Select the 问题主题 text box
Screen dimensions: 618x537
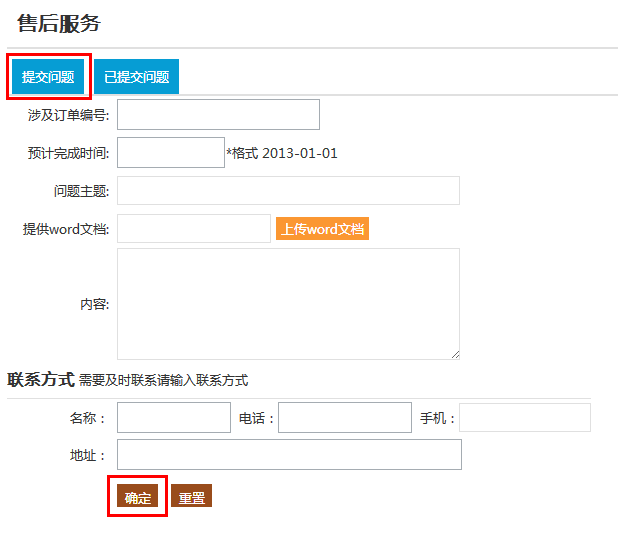click(288, 191)
